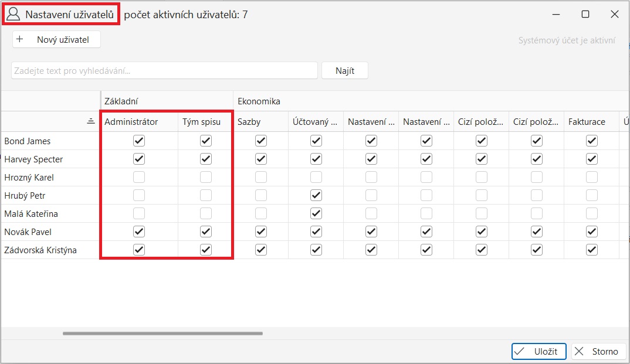Click the search text input field
The height and width of the screenshot is (364, 630).
point(164,71)
